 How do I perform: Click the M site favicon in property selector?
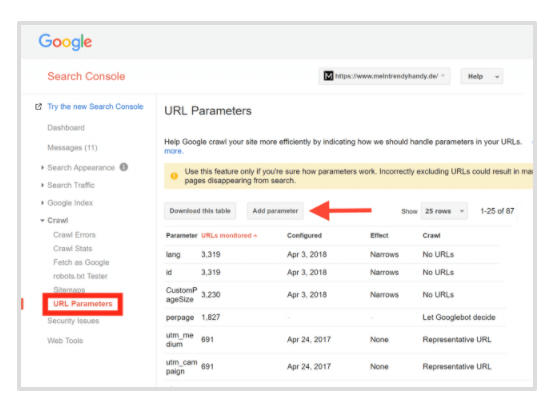tap(328, 76)
